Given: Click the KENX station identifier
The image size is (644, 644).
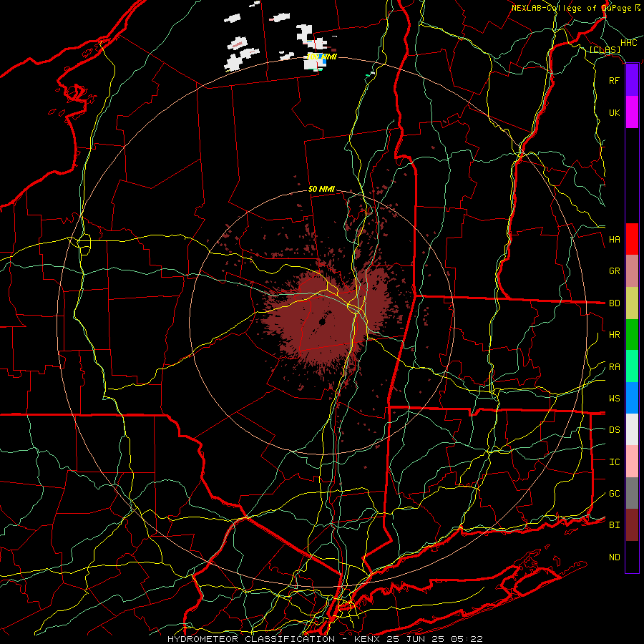Looking at the screenshot, I should pyautogui.click(x=368, y=639).
